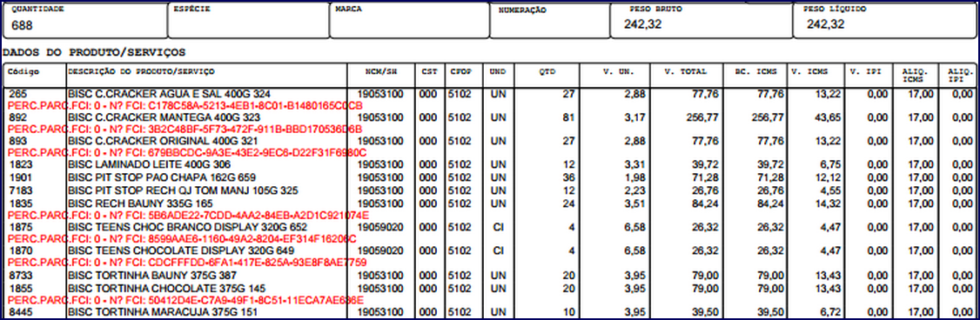The height and width of the screenshot is (320, 980).
Task: Select row BISC C.CRACKER MANTEGA 400G 323
Action: pos(489,117)
